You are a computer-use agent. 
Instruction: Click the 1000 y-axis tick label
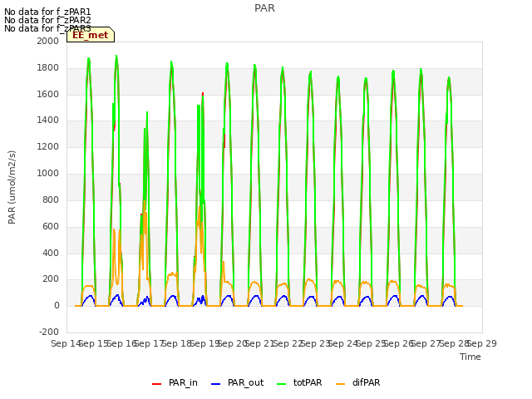click(x=48, y=174)
